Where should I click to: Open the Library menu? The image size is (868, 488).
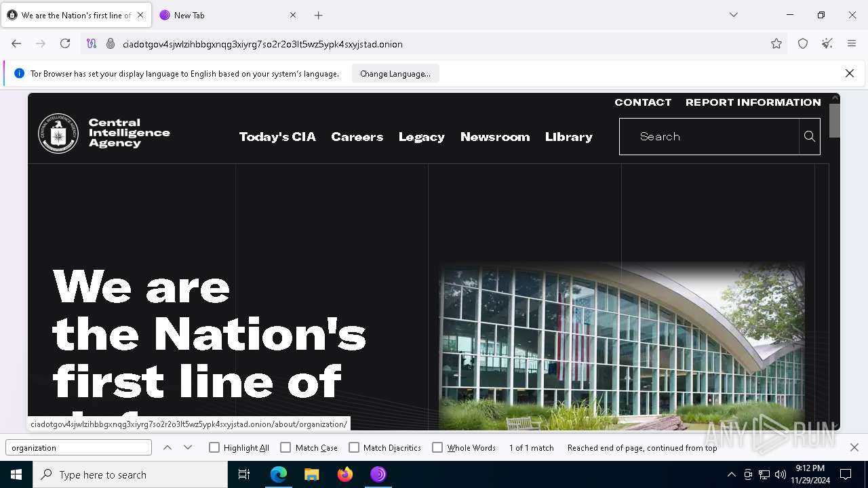point(569,137)
